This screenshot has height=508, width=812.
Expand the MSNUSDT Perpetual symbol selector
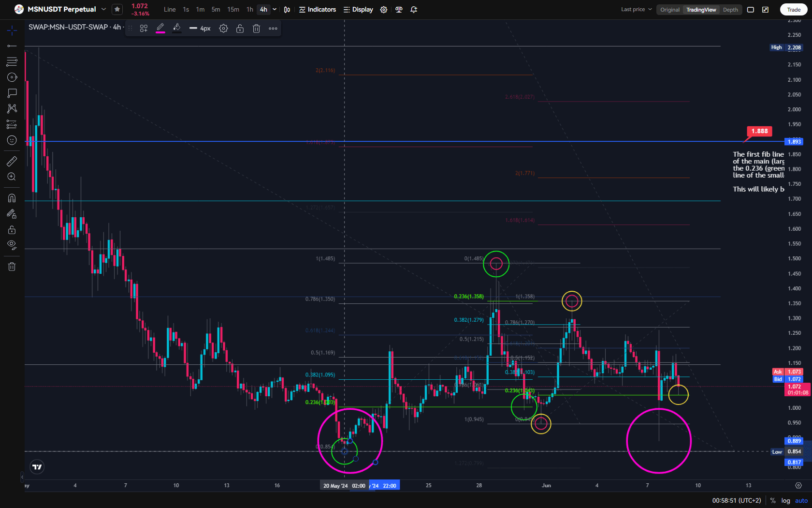click(x=103, y=9)
